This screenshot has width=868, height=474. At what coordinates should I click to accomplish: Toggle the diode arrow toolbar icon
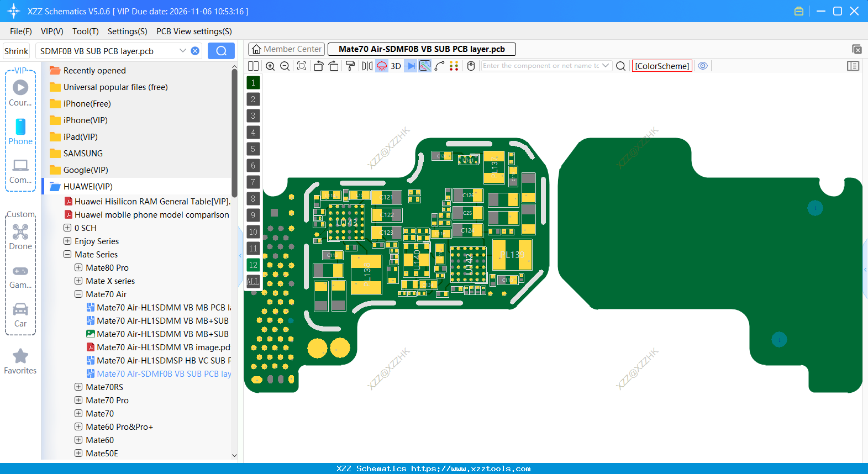point(411,66)
